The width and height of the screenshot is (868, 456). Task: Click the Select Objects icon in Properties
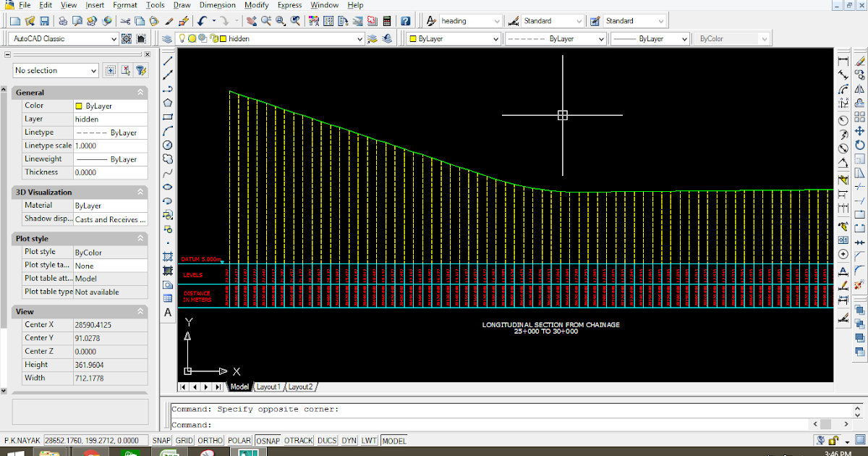click(x=126, y=70)
